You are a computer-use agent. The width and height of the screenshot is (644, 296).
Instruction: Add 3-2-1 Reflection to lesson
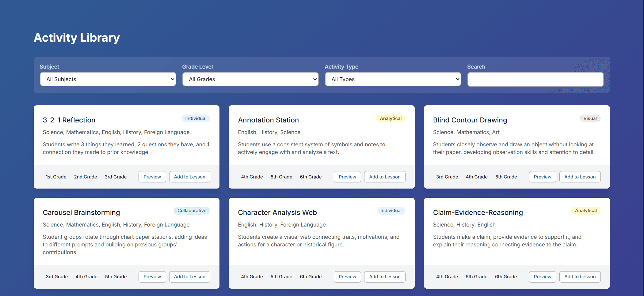coord(189,177)
